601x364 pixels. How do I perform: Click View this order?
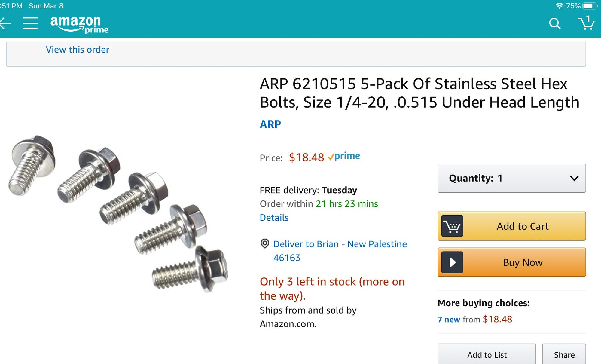[x=77, y=49]
